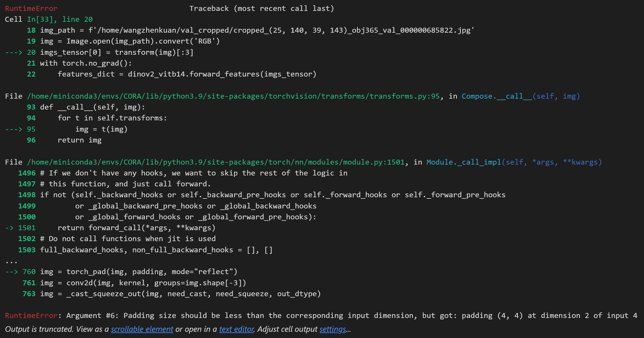Screen dimensions: 644x338
Task: Click the red RuntimeError heading at top
Action: (31, 9)
